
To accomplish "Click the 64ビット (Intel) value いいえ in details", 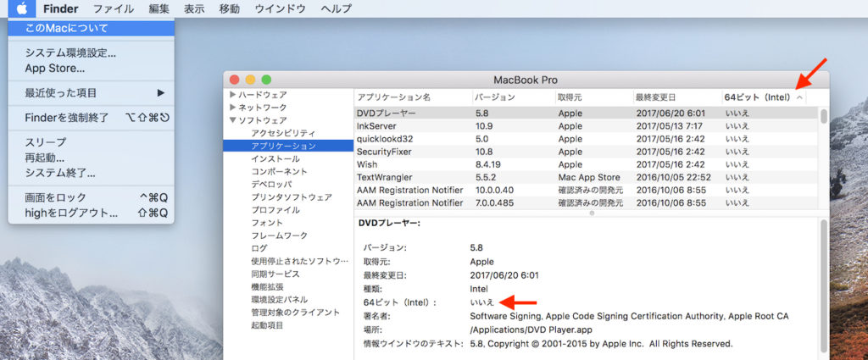I will pos(481,302).
